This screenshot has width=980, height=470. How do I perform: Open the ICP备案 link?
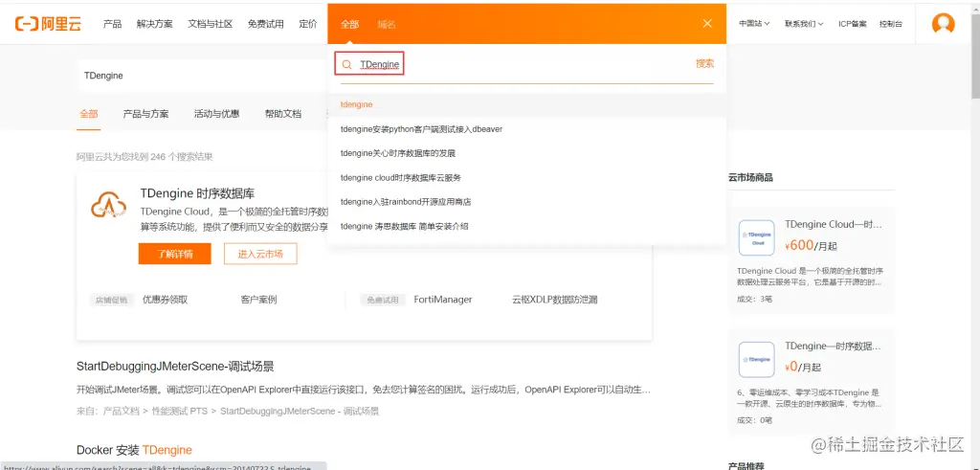853,24
